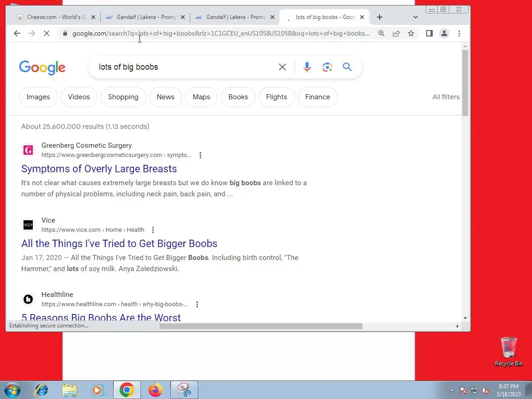This screenshot has width=532, height=399.
Task: Filter results by News
Action: pos(165,97)
